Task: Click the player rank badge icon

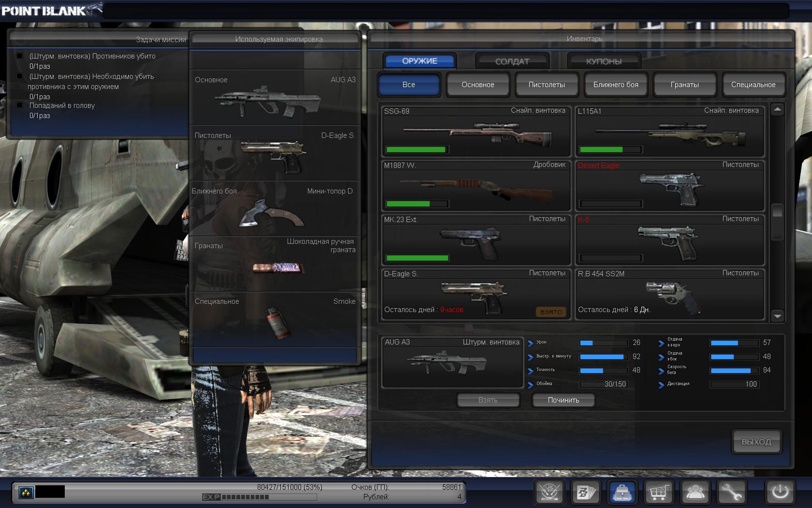Action: tap(26, 493)
